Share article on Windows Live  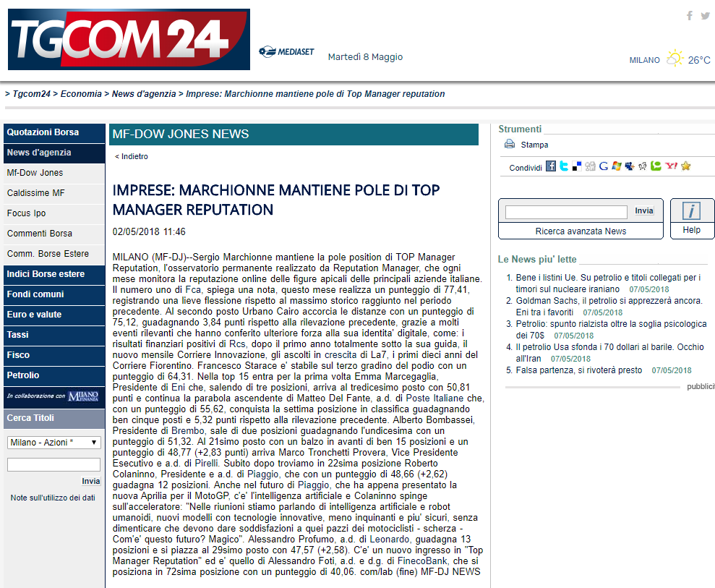pos(617,166)
